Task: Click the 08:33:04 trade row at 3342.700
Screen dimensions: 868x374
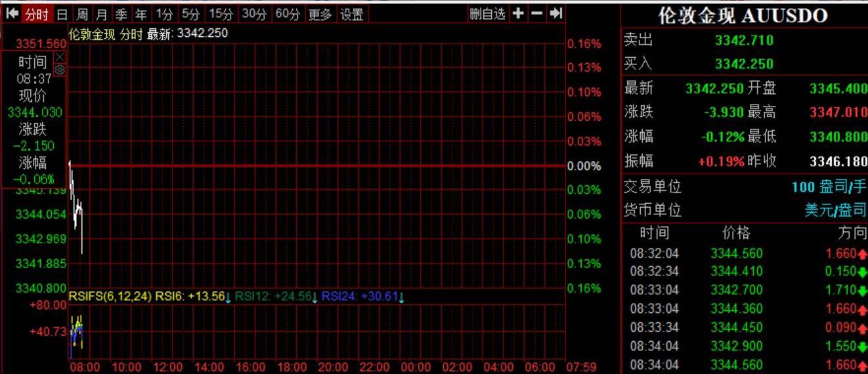Action: pyautogui.click(x=745, y=290)
